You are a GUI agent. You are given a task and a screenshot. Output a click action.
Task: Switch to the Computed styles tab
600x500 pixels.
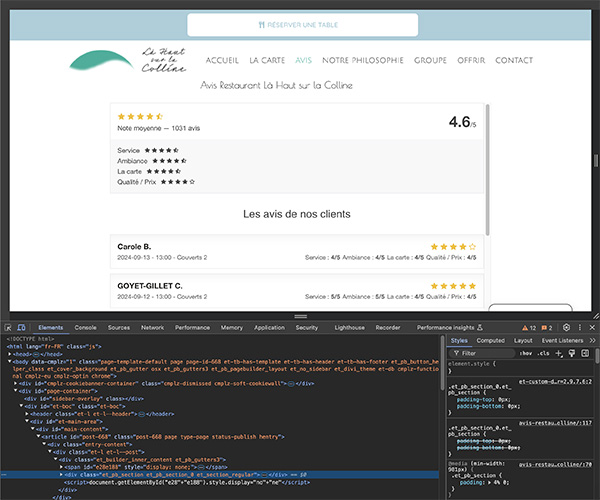click(491, 340)
